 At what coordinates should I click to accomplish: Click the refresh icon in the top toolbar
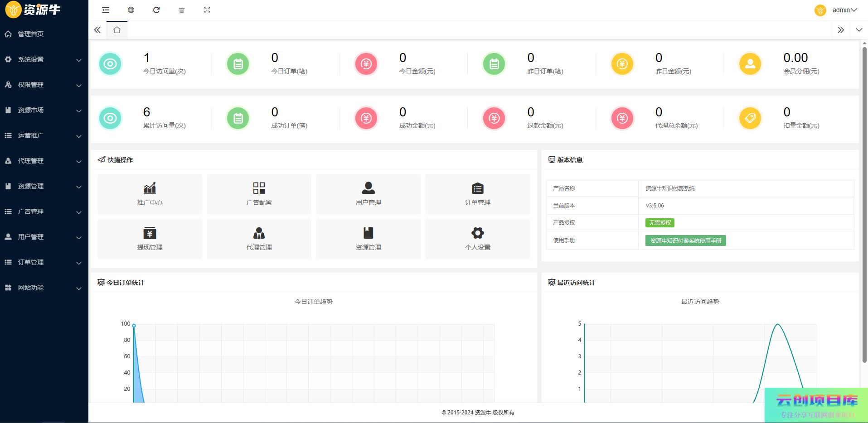156,10
